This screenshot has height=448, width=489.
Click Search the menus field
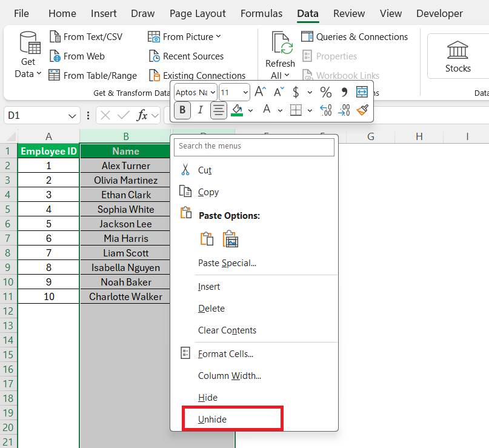point(254,147)
